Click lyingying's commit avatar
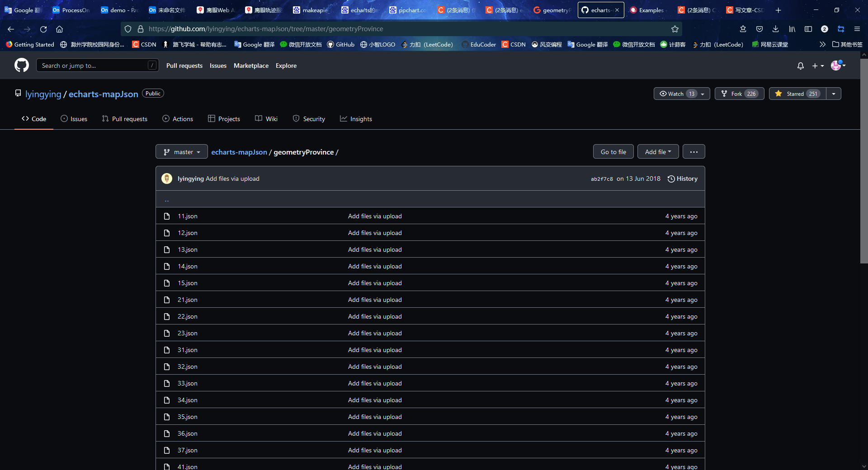This screenshot has height=470, width=868. 167,179
